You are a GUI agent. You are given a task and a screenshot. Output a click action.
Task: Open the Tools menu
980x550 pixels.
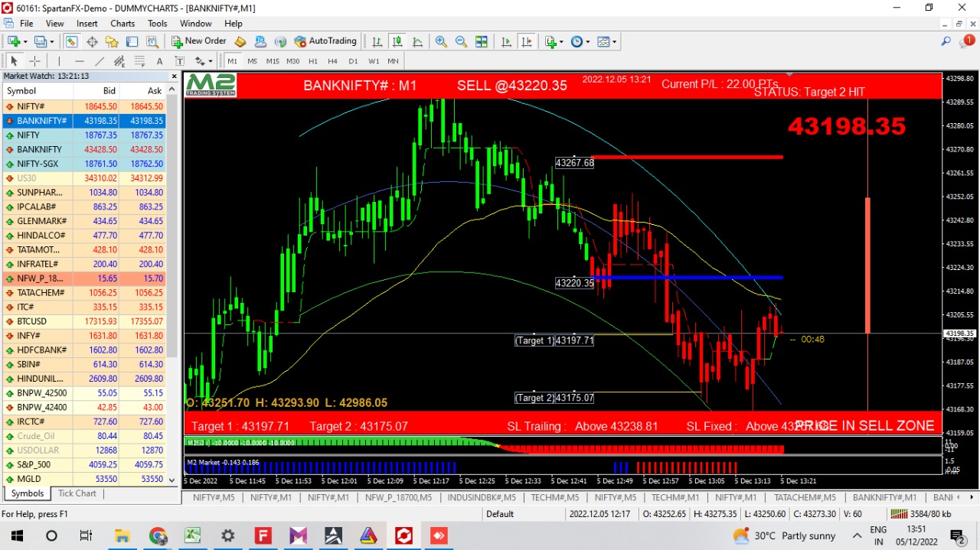(158, 24)
